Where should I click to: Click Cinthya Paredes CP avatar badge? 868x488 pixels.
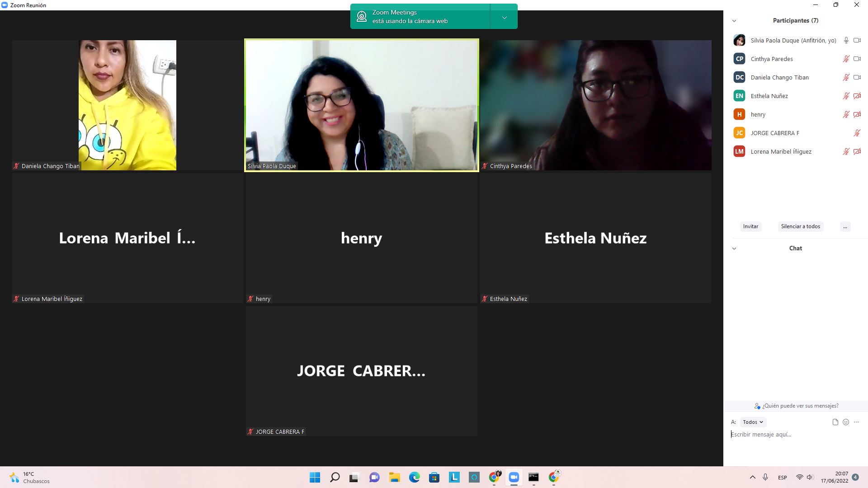pos(739,59)
